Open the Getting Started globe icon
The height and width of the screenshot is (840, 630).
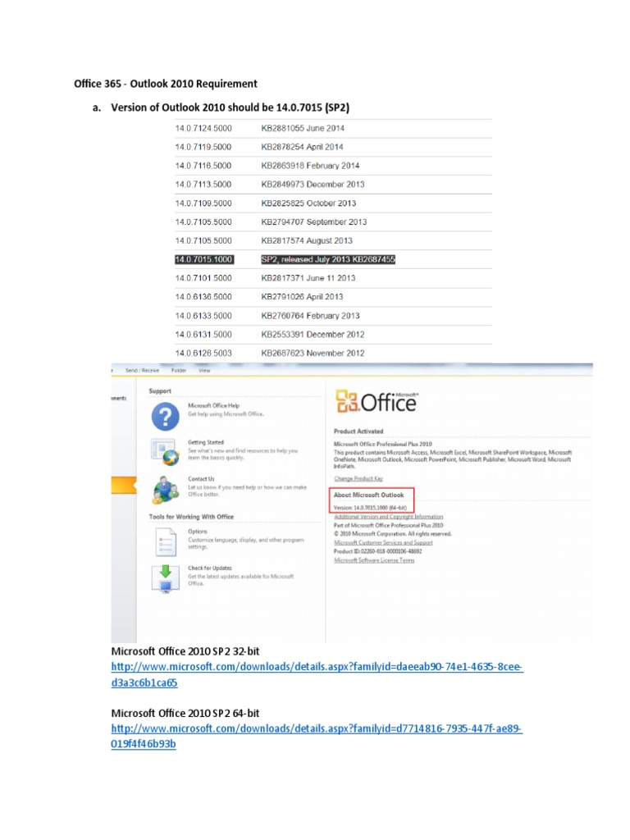tap(164, 452)
